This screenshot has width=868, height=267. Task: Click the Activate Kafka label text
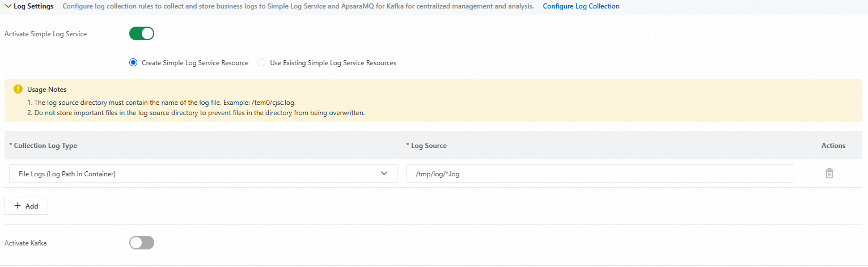[26, 243]
